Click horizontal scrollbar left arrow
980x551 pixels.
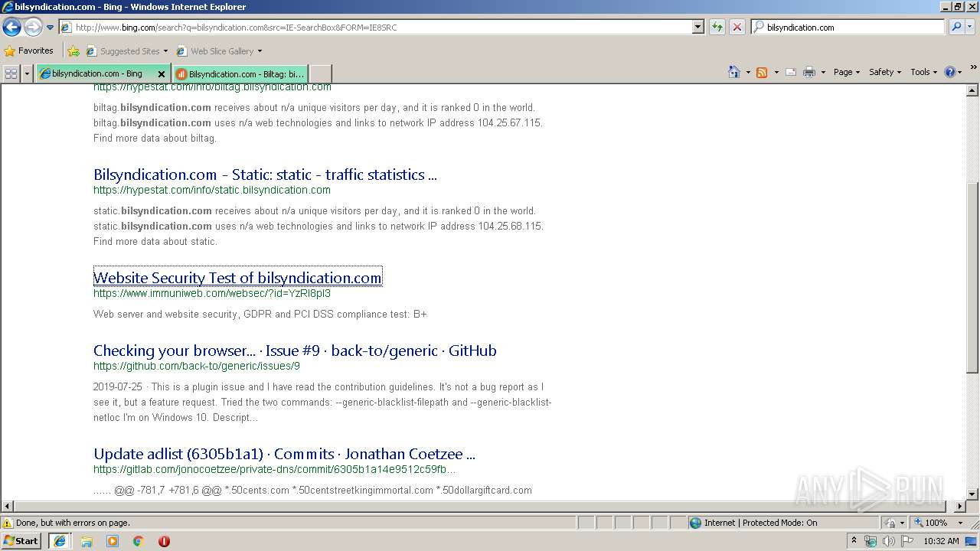coord(7,506)
